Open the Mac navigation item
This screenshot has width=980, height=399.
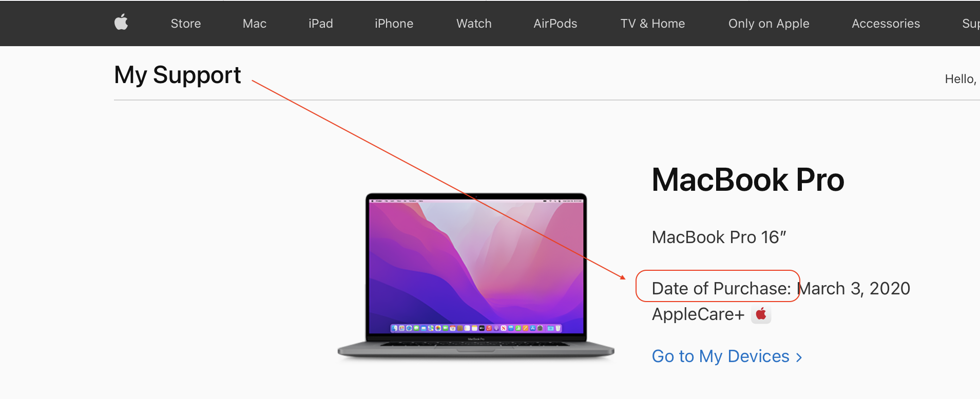point(255,24)
